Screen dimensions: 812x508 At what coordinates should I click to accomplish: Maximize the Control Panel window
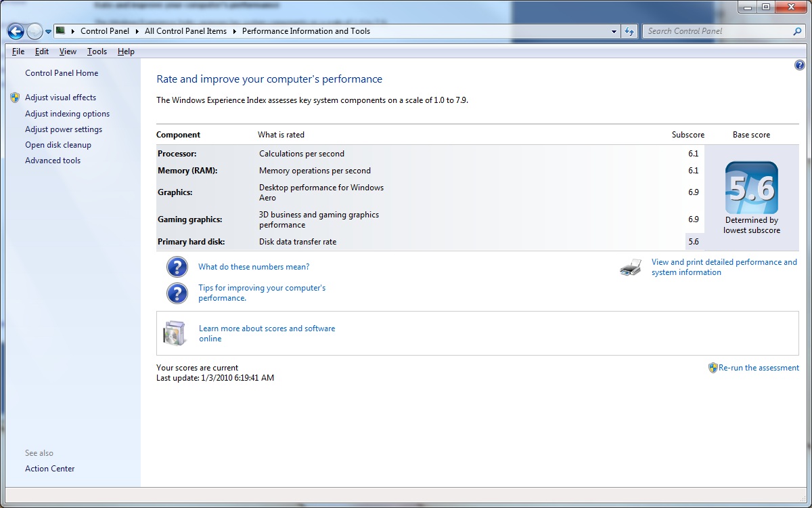pyautogui.click(x=765, y=7)
